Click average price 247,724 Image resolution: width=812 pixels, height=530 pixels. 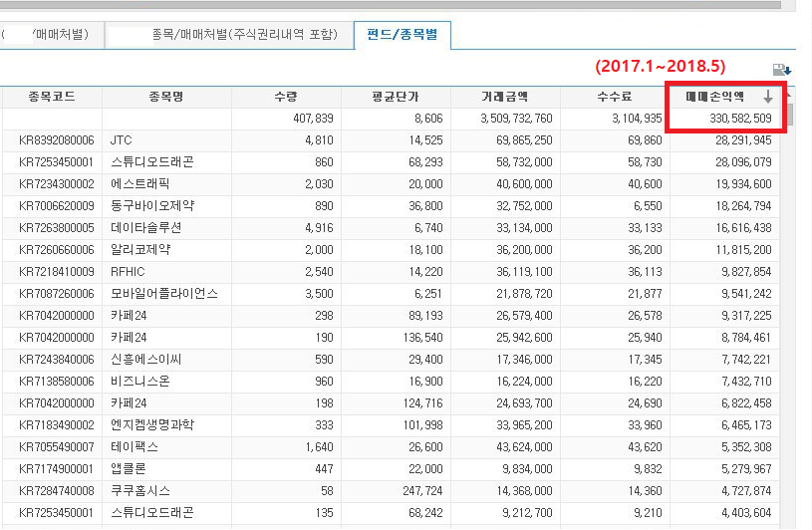[422, 491]
